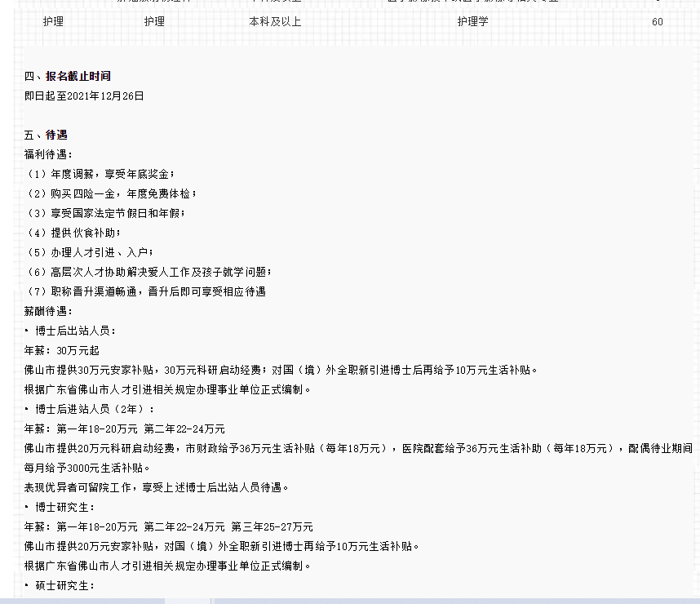The width and height of the screenshot is (700, 604).
Task: Click the 福利待遇 label
Action: pos(48,154)
